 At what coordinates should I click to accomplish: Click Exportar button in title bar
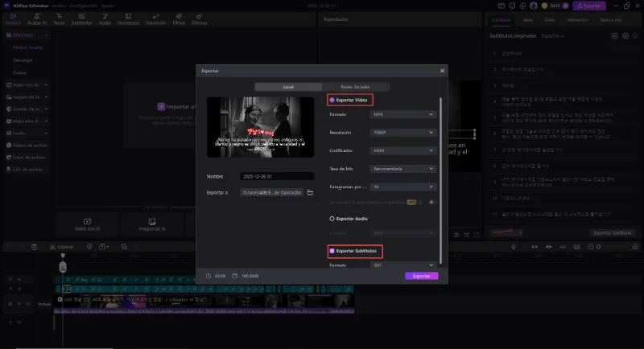point(589,6)
